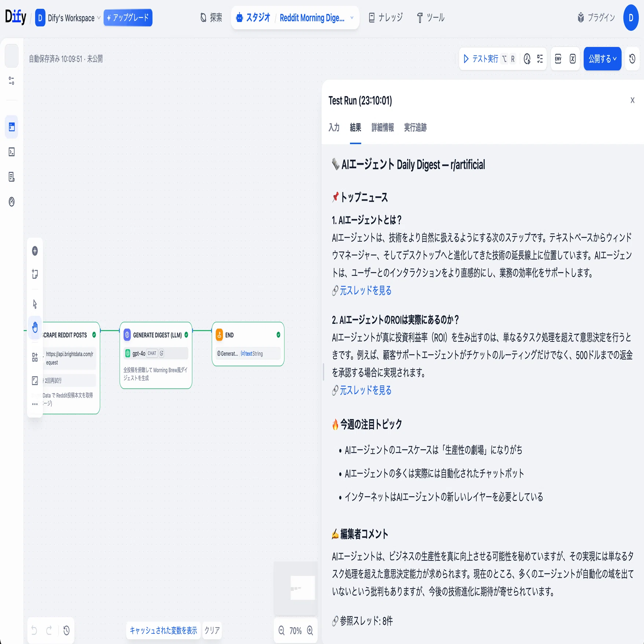Image resolution: width=644 pixels, height=644 pixels.
Task: Click the app icon placeholder in sidebar
Action: [12, 56]
